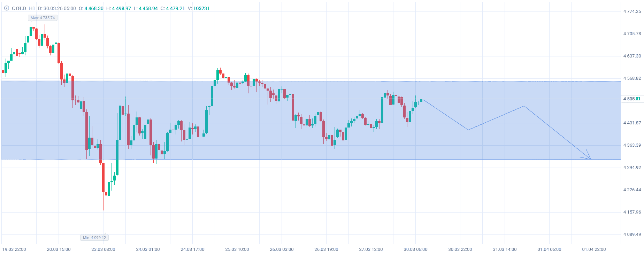The height and width of the screenshot is (254, 644).
Task: Click the high price value 4 498.97
Action: 121,8
